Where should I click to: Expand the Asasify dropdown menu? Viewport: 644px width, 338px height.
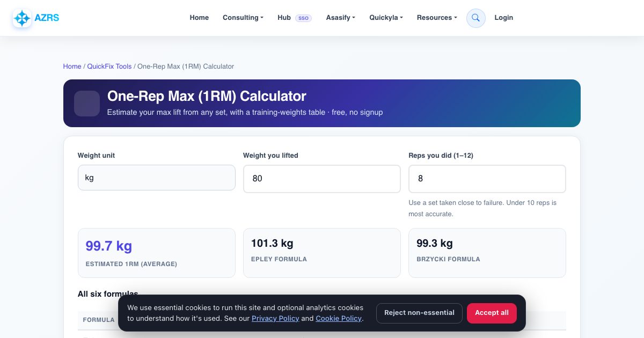(x=341, y=18)
